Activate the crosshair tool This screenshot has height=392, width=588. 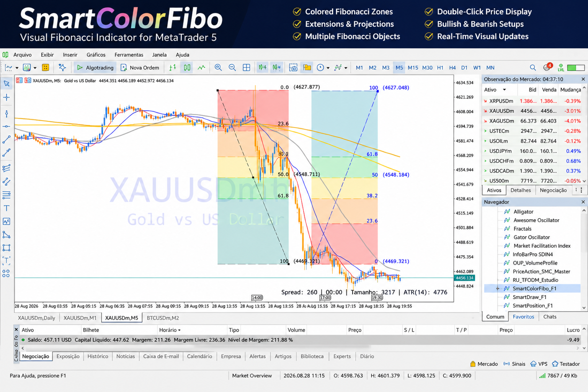click(7, 98)
